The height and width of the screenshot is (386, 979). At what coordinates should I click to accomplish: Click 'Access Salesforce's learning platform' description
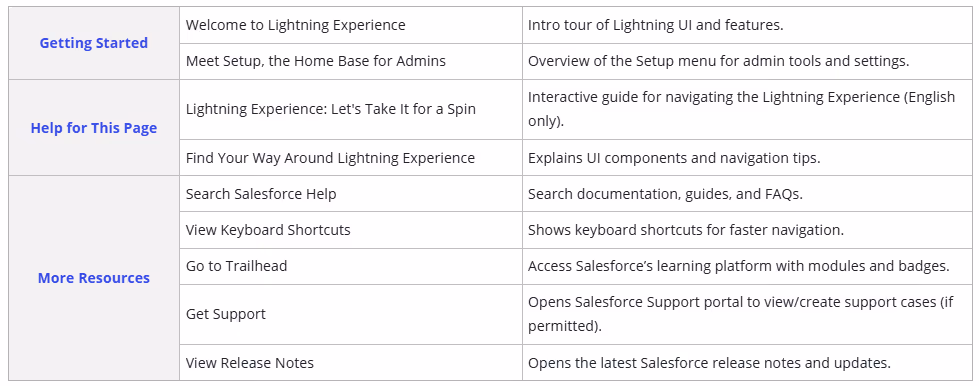[x=739, y=266]
